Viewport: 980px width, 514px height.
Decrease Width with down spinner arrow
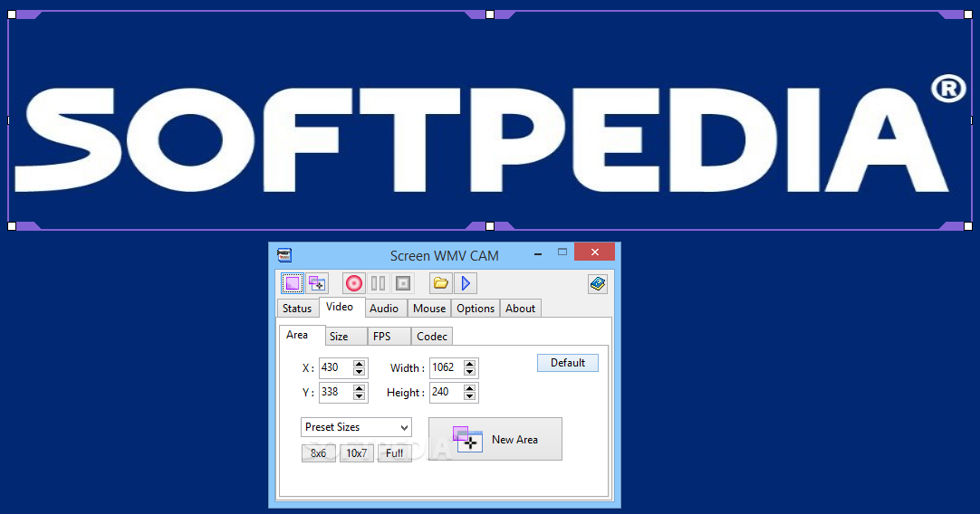click(469, 372)
